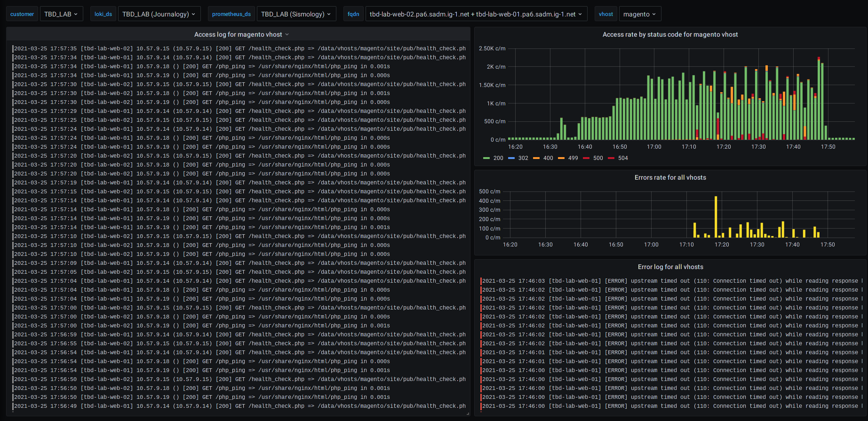This screenshot has height=421, width=868.
Task: Click the tallest yellow bar in Errors rate chart
Action: (716, 216)
